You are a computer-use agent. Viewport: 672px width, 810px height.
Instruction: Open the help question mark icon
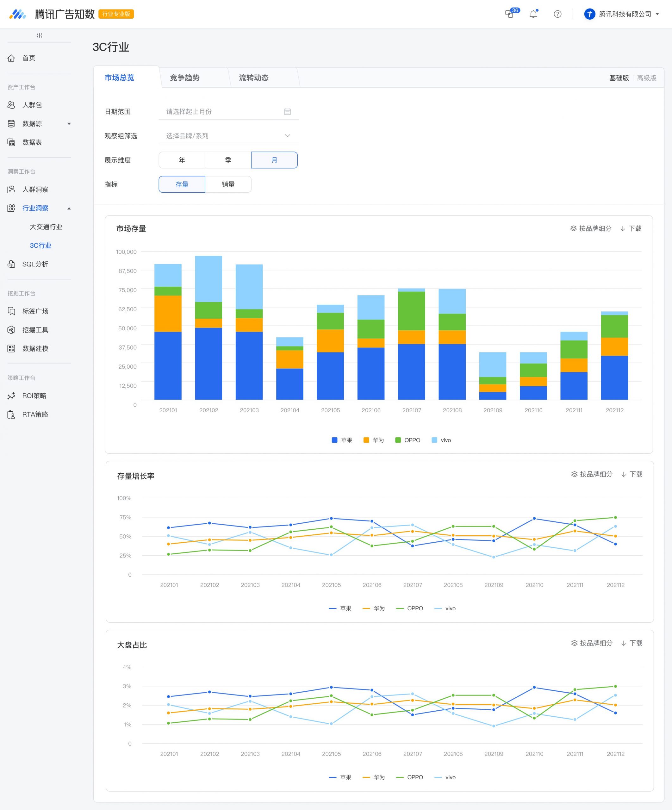(557, 14)
